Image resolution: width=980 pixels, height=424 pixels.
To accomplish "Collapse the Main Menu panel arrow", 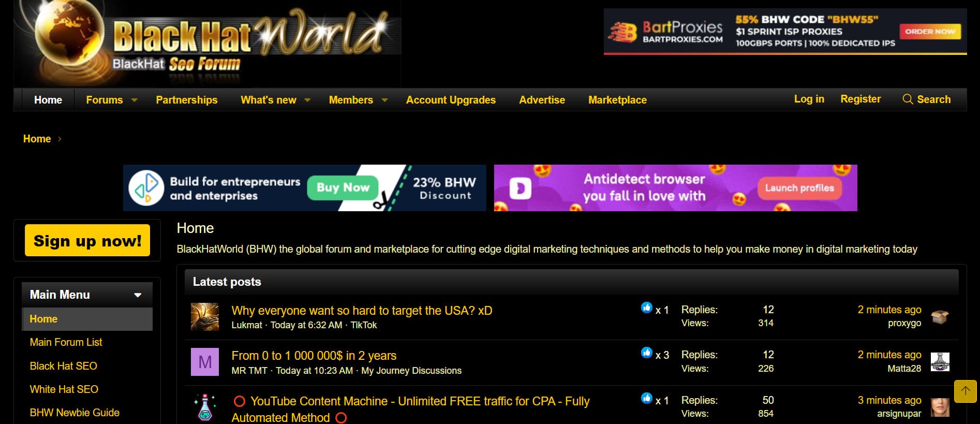I will (x=138, y=295).
